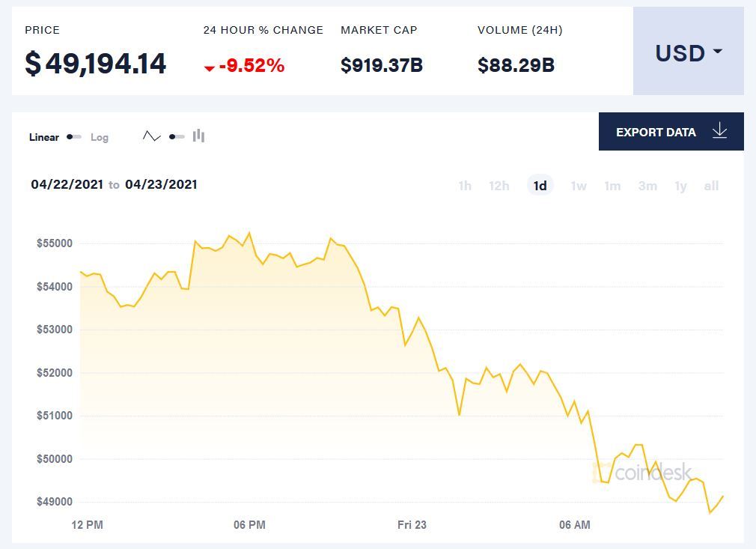Click the Log scale label
Image resolution: width=756 pixels, height=549 pixels.
click(x=100, y=137)
